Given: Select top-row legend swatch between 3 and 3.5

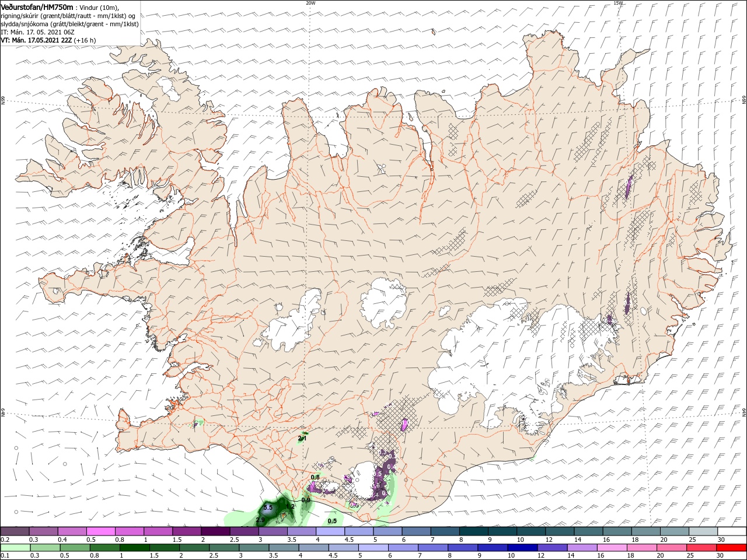Looking at the screenshot, I should pos(273,531).
